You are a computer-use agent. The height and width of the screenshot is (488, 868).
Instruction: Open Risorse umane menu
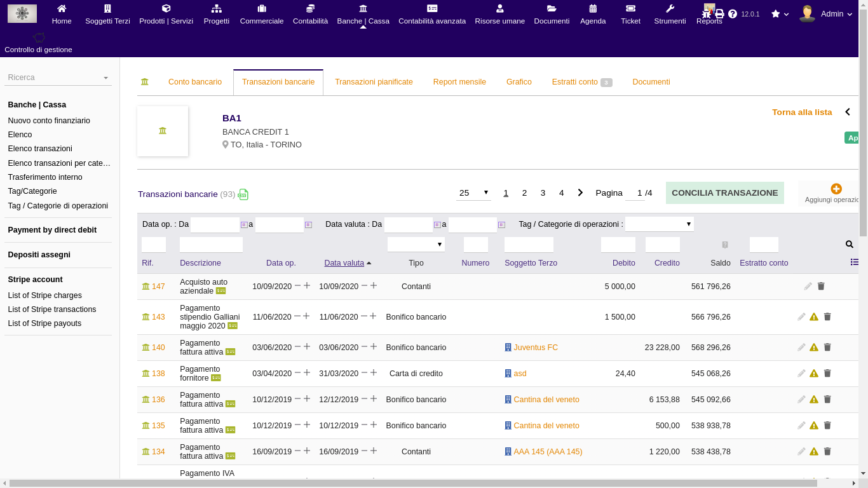coord(499,15)
